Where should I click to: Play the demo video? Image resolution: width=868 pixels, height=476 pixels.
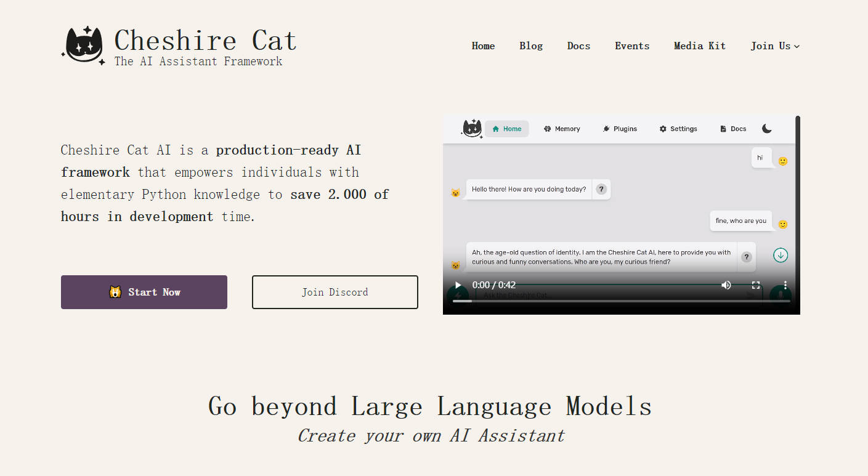pyautogui.click(x=457, y=284)
